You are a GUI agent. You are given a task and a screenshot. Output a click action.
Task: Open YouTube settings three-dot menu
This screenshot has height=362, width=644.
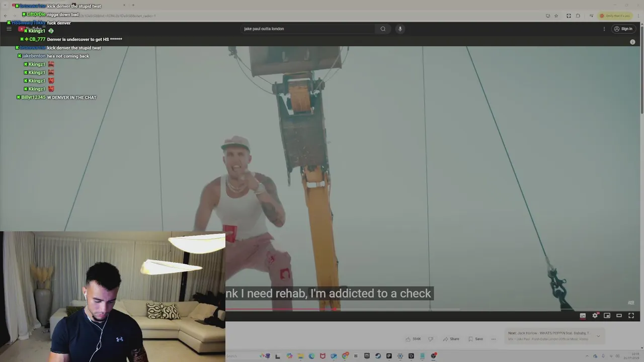click(604, 29)
